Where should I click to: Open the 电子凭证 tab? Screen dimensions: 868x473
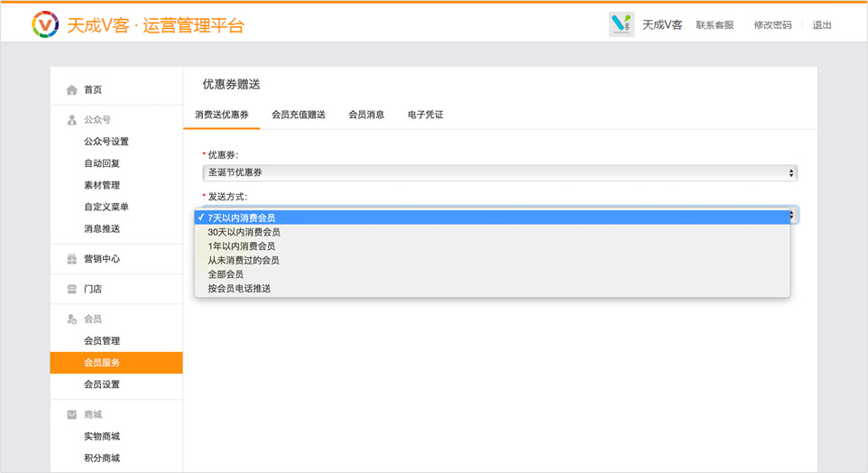(426, 115)
